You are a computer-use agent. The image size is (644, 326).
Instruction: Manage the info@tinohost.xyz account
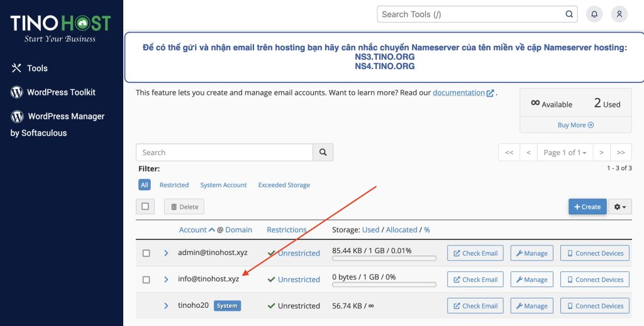click(532, 280)
